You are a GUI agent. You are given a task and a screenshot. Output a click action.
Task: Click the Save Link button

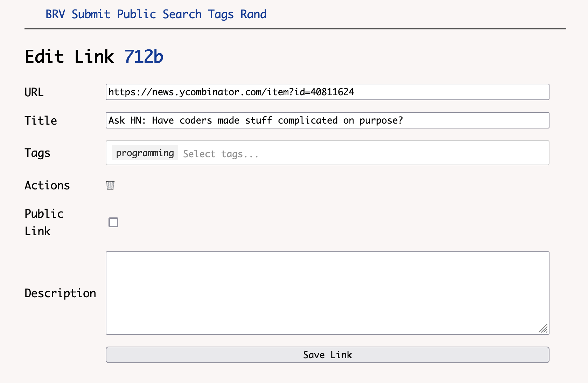(x=327, y=355)
